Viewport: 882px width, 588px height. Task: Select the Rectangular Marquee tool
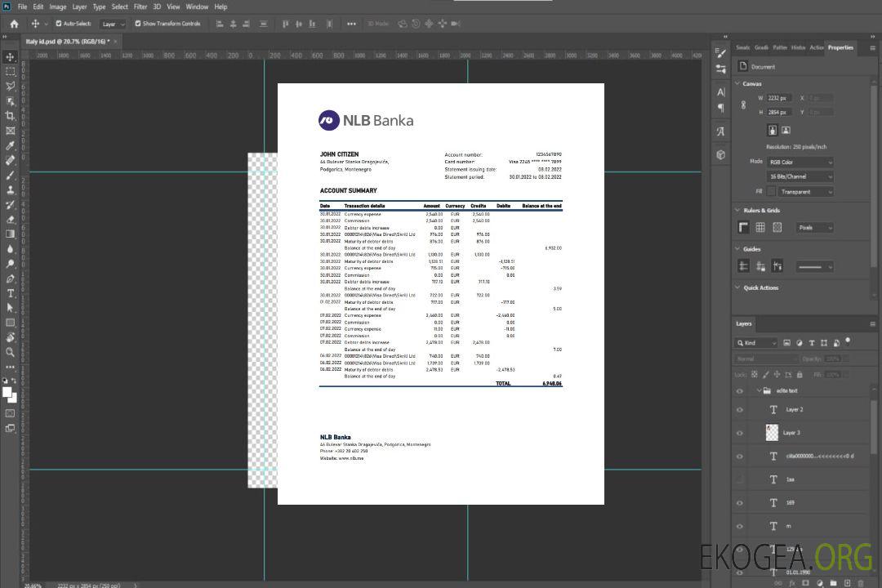(x=10, y=71)
